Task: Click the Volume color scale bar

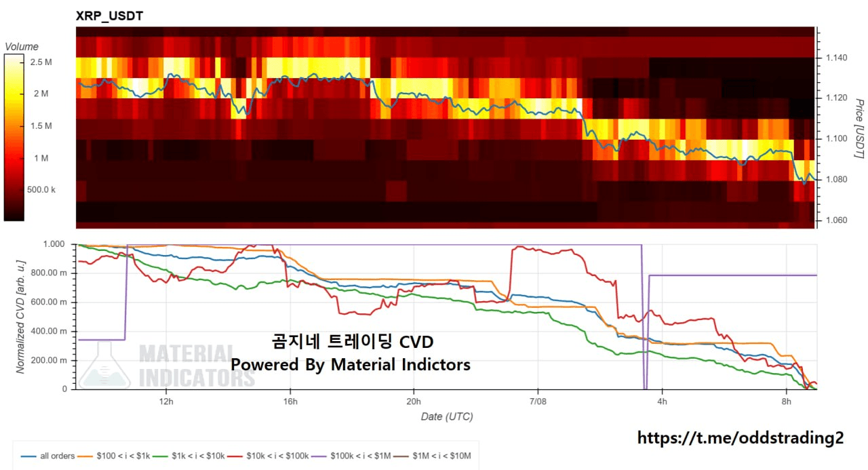Action: tap(14, 138)
